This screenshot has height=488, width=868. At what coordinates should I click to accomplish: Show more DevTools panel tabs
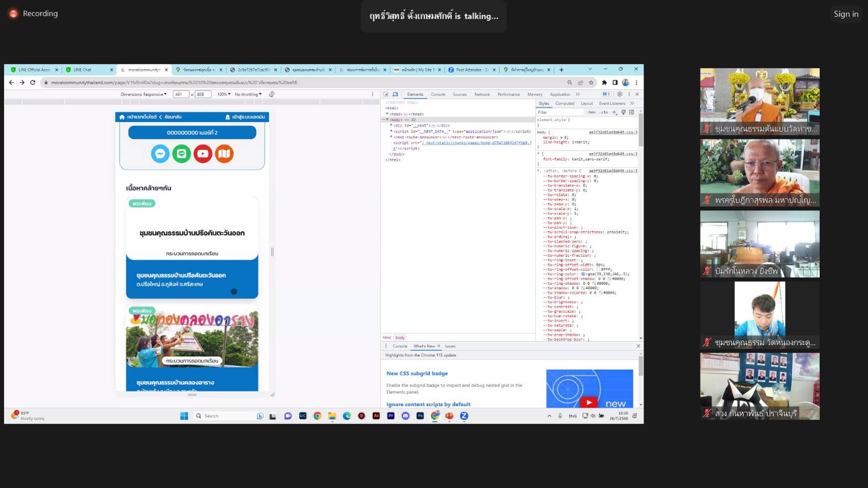(577, 95)
